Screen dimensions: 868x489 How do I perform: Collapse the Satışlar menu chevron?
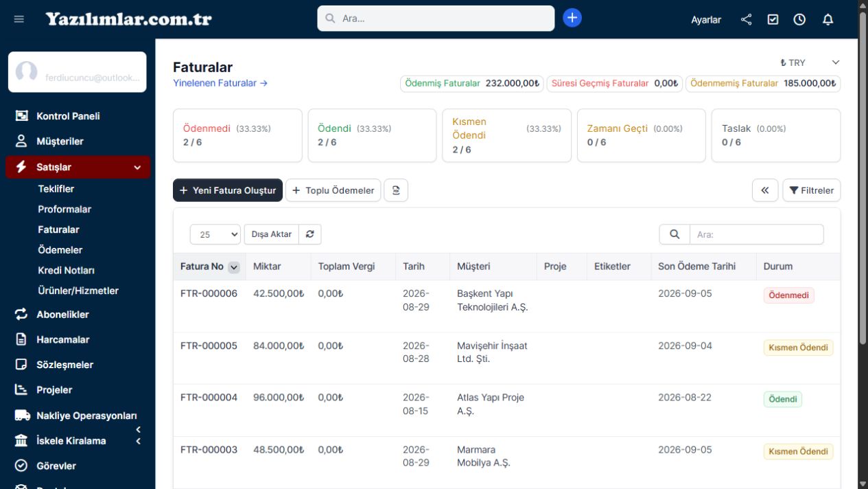137,167
